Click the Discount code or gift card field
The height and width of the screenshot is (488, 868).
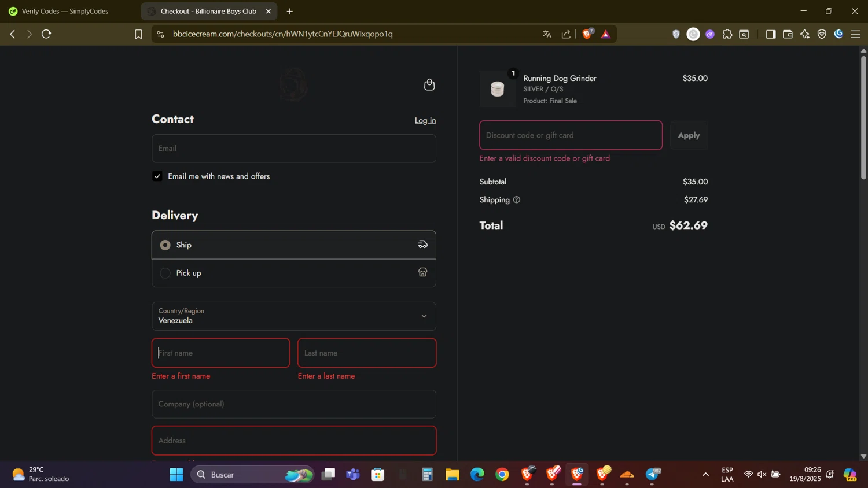point(571,135)
